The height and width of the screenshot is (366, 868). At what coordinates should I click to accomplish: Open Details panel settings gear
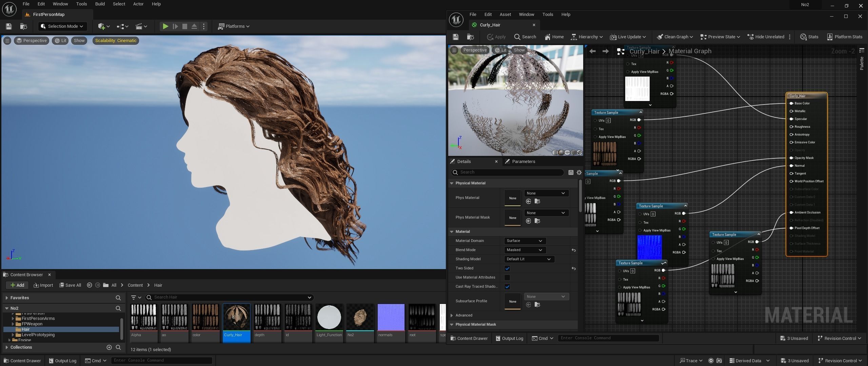579,172
